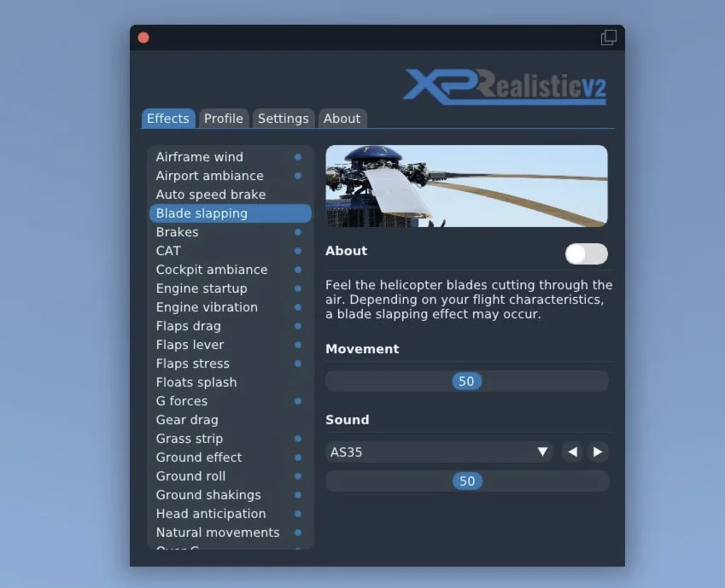Select Ground shakings effect
725x588 pixels.
point(231,495)
